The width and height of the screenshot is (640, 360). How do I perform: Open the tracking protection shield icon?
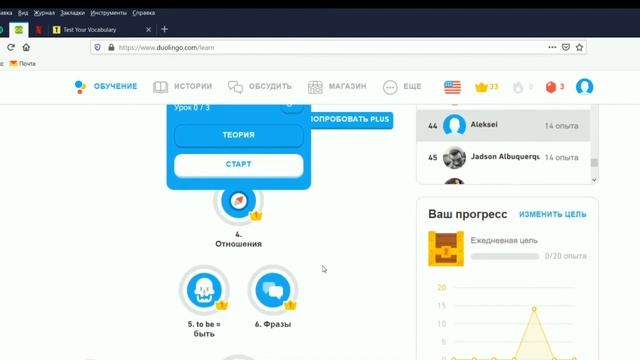[x=98, y=47]
